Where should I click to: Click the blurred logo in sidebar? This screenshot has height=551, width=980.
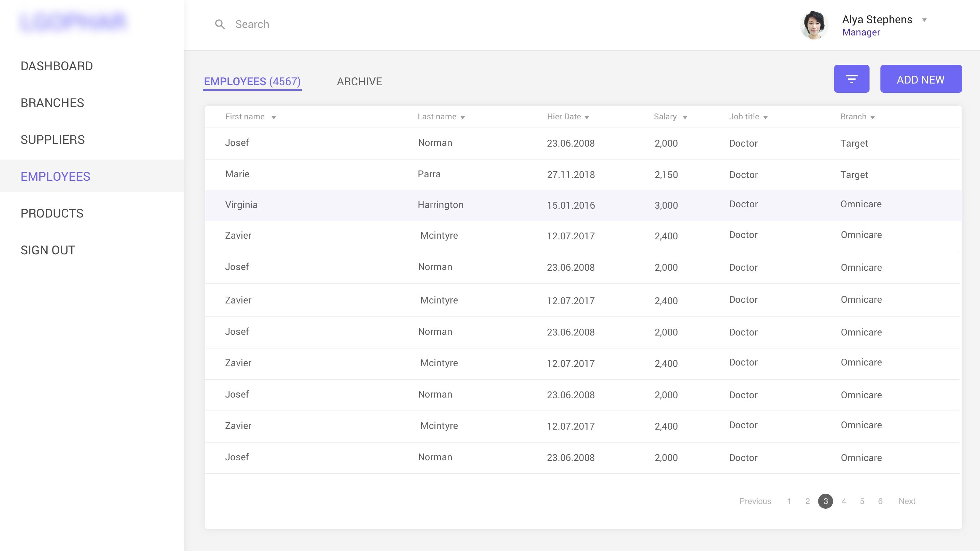click(73, 22)
